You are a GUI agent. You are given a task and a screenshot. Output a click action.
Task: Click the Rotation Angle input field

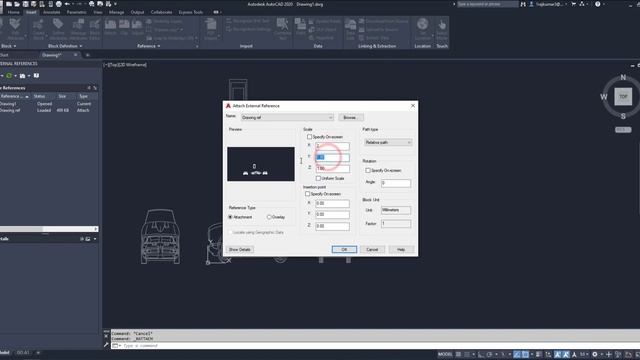pos(396,183)
